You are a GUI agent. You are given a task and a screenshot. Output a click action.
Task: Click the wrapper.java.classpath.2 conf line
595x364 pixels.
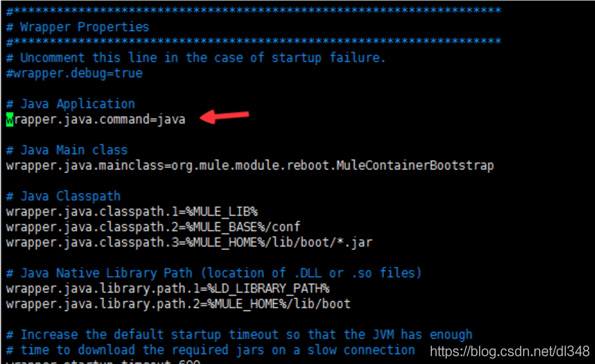[153, 227]
